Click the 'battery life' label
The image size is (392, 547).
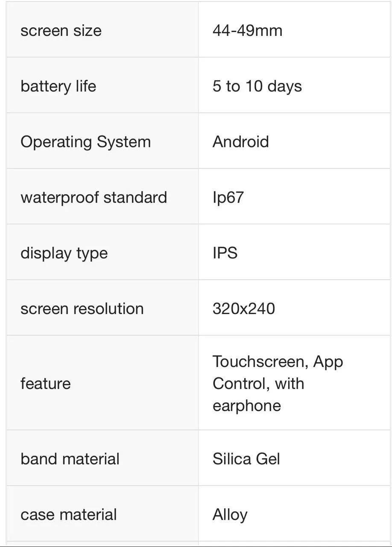[x=58, y=86]
